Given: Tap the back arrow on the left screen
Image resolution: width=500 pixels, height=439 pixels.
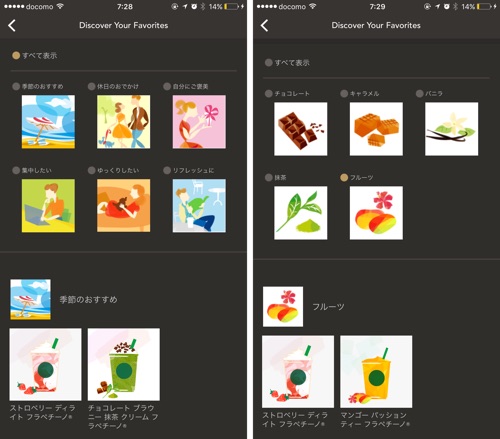Looking at the screenshot, I should point(12,25).
